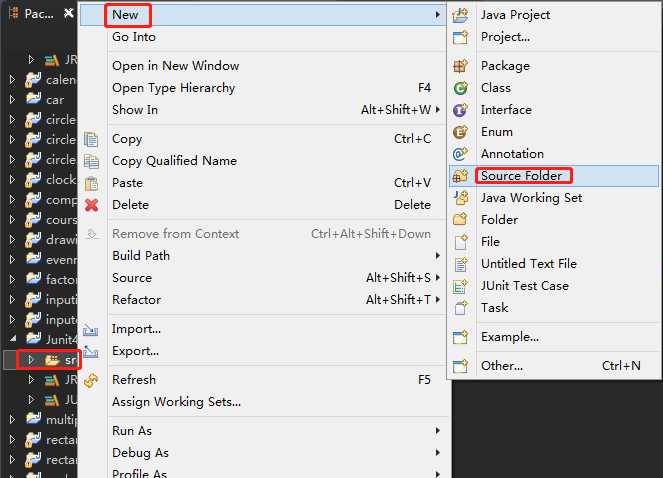Click the Annotation @ icon
663x478 pixels.
460,154
